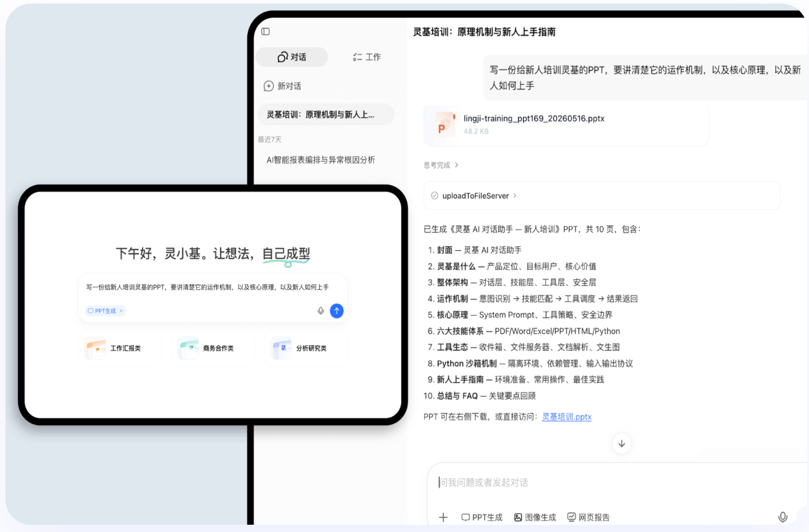Expand the 思考完成 thinking details
This screenshot has height=532, width=809.
pyautogui.click(x=441, y=165)
